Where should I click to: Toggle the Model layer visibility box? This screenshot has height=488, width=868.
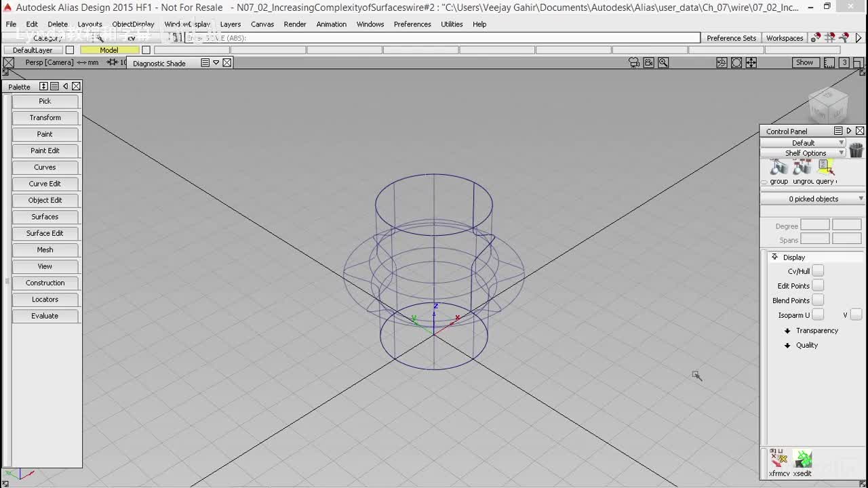click(146, 50)
